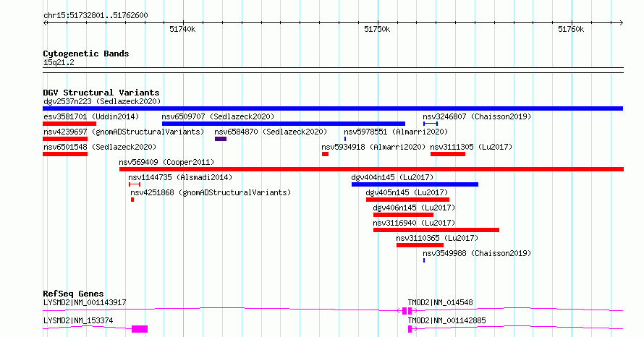Select the red nsv3116940 variant bar
644x337 pixels.
[x=436, y=230]
